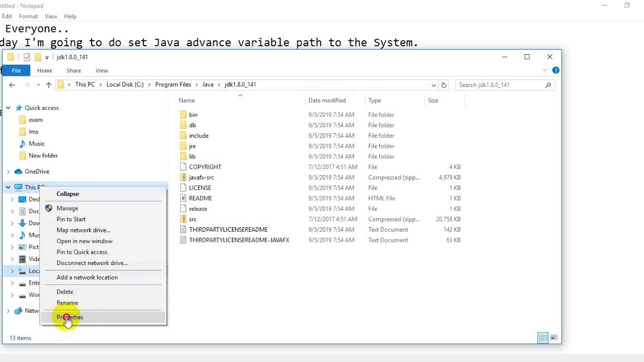The height and width of the screenshot is (362, 644).
Task: Click the Search jdk1.8.0_141 input box
Action: 500,85
